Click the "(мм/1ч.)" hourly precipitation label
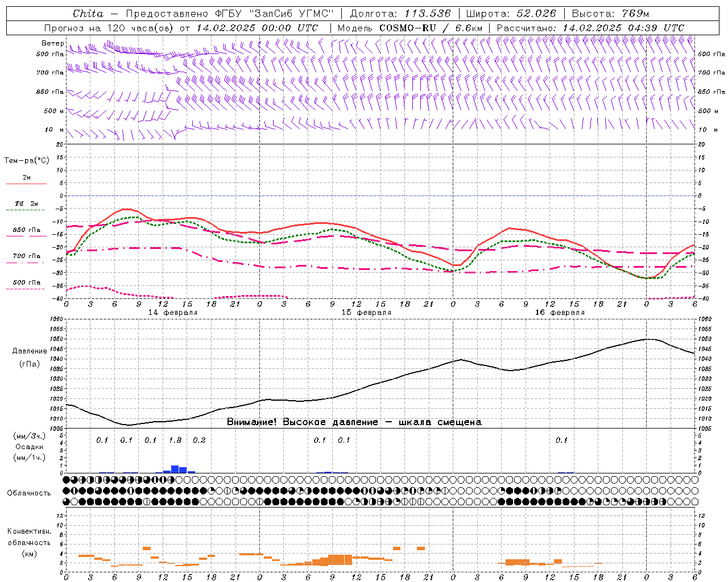 [30, 458]
